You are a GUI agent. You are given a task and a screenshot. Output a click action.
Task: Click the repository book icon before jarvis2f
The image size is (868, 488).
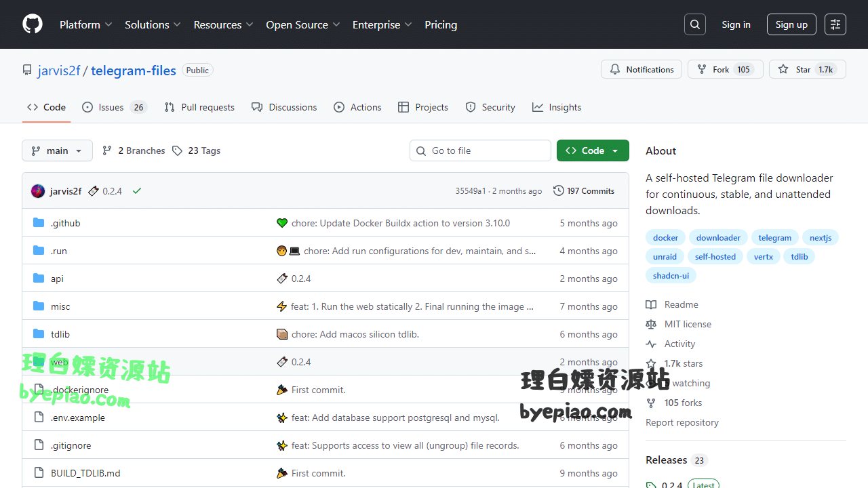(27, 70)
